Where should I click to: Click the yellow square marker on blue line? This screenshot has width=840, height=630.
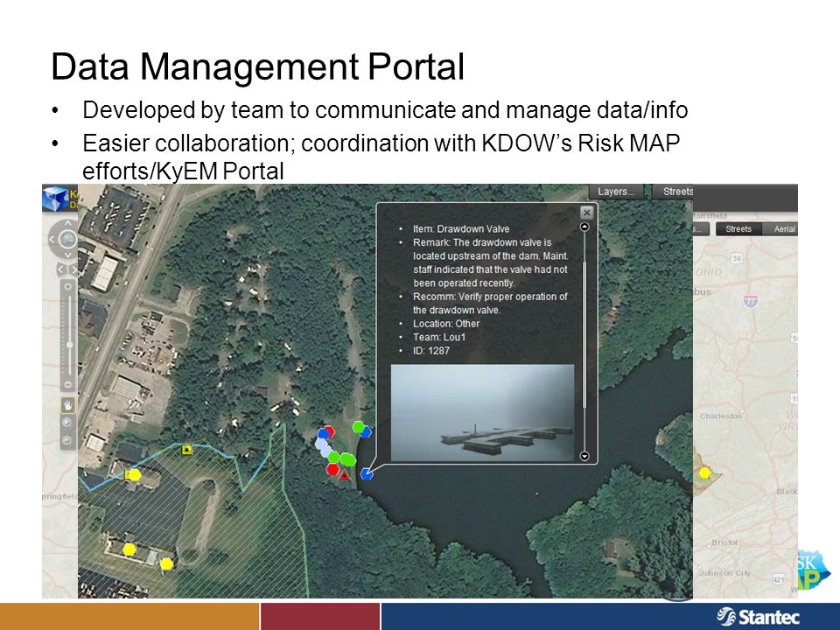click(x=186, y=450)
